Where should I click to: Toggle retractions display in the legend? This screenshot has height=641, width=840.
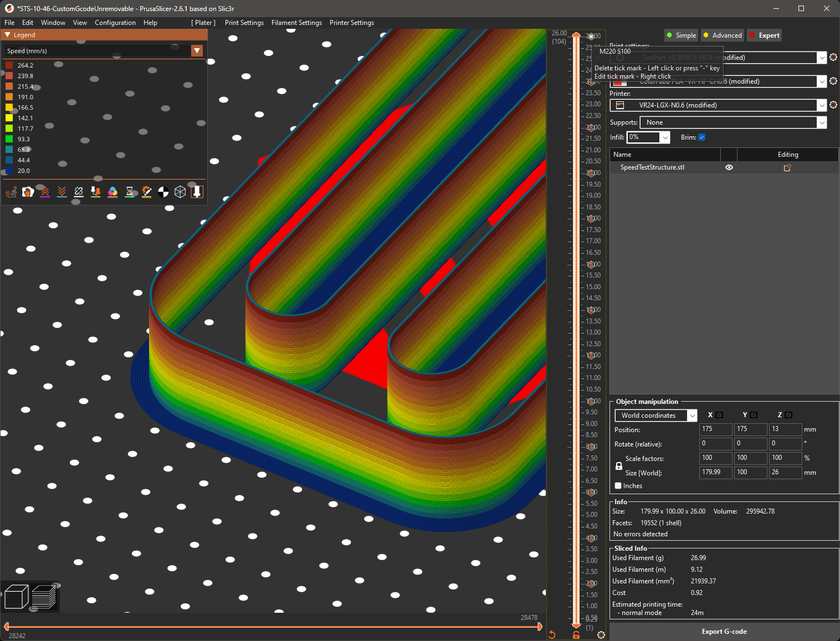45,192
